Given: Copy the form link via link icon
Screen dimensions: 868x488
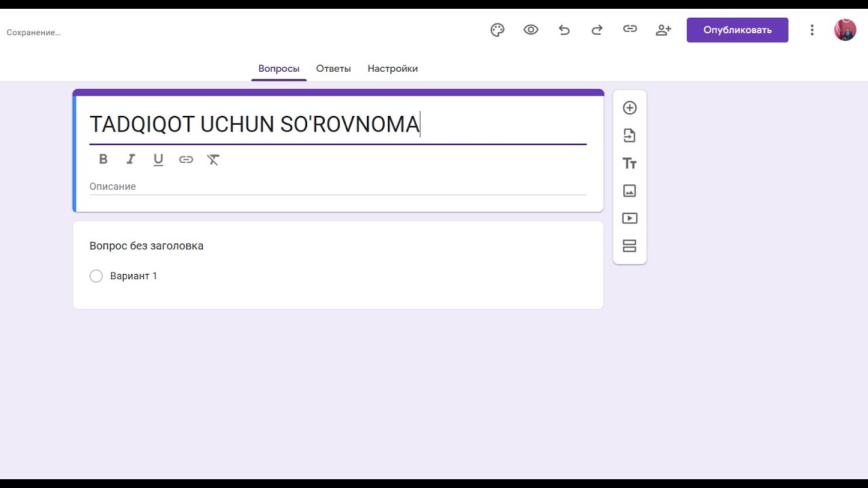Looking at the screenshot, I should click(630, 29).
